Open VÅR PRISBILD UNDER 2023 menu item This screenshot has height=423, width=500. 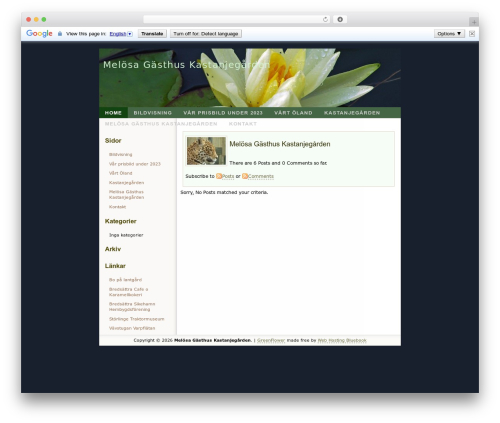223,113
